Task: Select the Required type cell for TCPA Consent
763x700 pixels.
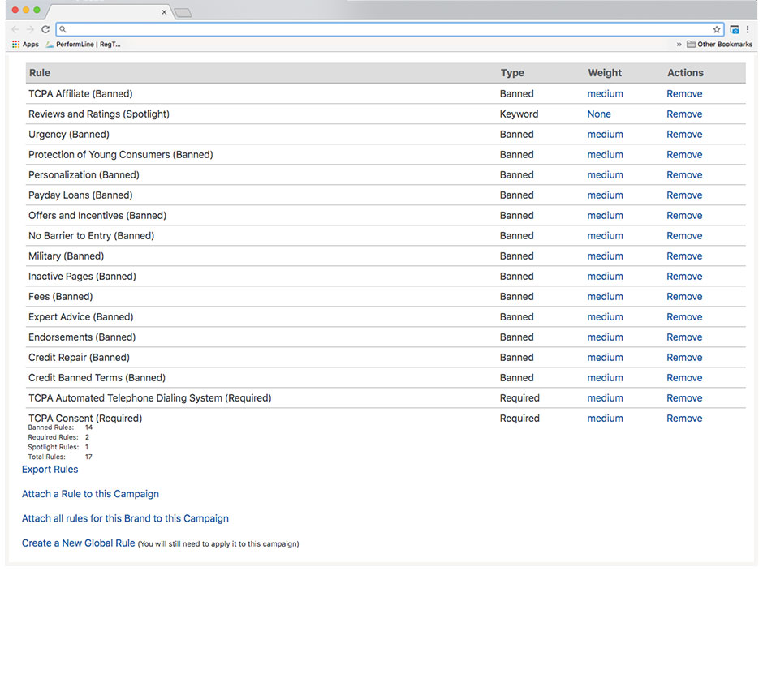Action: 519,419
